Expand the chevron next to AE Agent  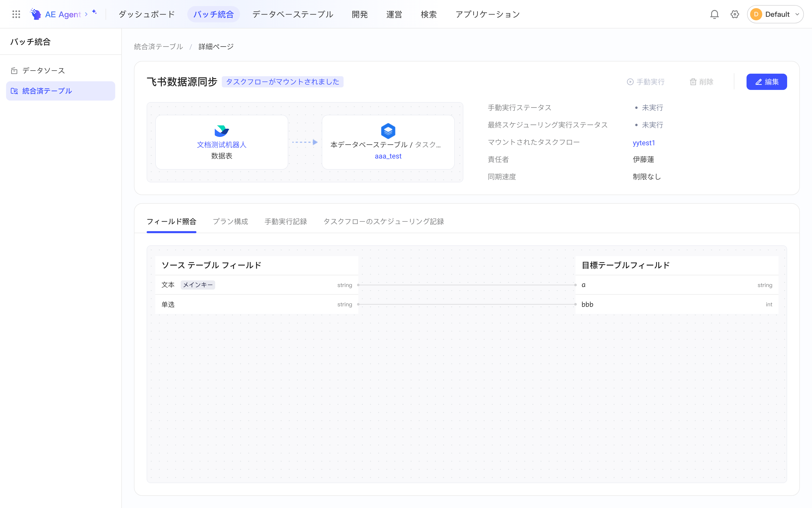click(x=86, y=14)
